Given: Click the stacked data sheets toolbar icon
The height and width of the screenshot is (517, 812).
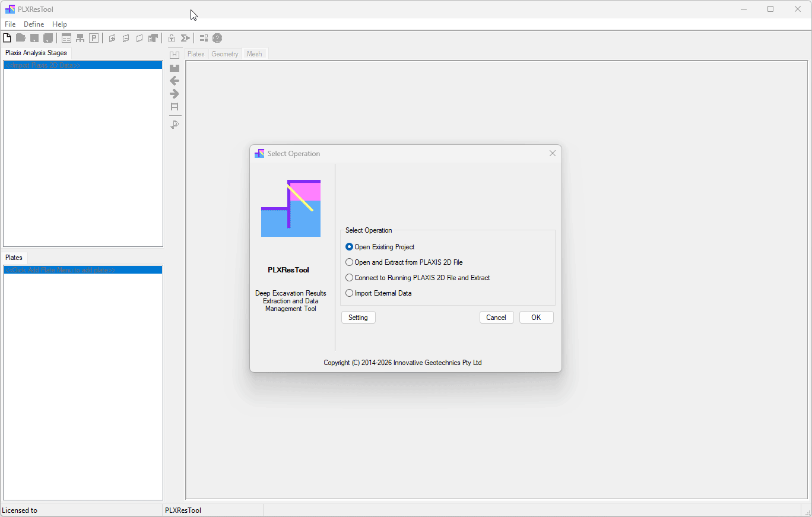Looking at the screenshot, I should point(153,38).
